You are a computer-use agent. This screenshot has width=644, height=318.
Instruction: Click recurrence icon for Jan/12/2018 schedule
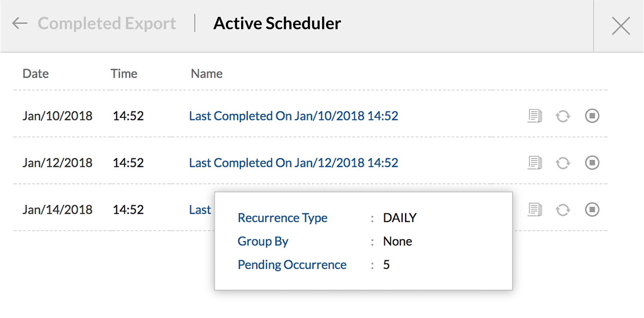coord(563,163)
